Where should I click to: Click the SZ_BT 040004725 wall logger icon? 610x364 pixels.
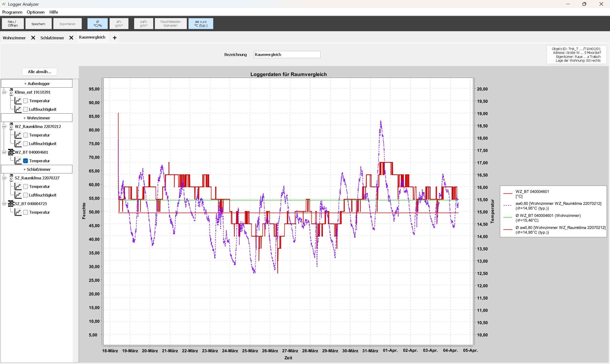click(11, 204)
